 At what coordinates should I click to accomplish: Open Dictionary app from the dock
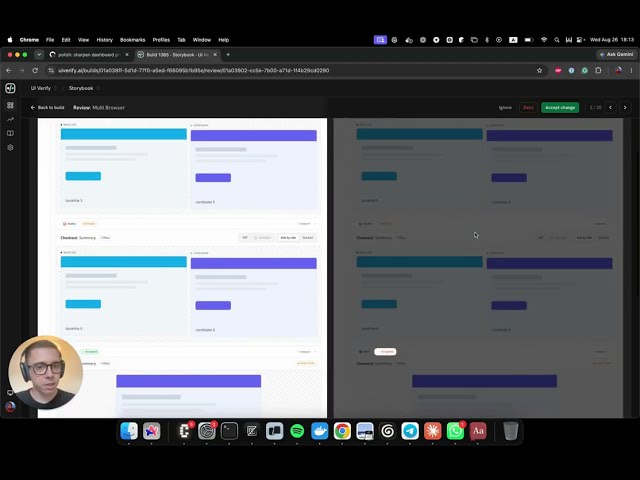coord(478,431)
